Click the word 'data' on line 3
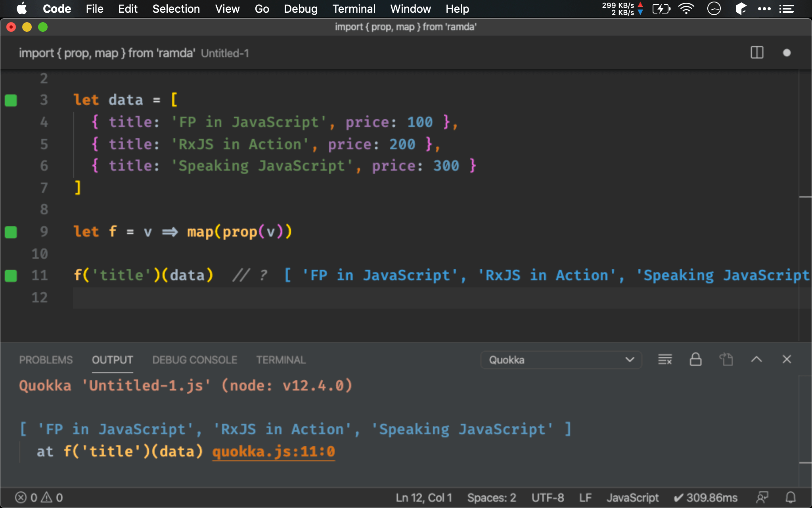 [126, 100]
